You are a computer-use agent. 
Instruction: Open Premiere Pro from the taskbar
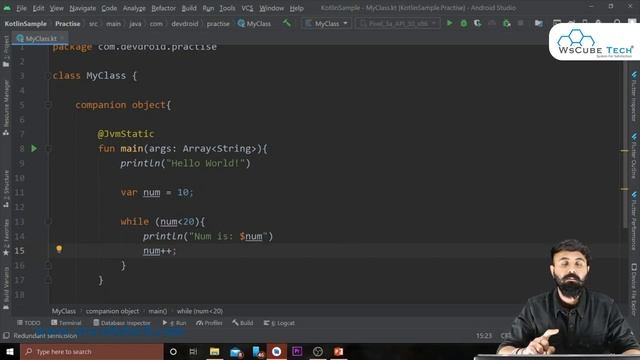297,351
